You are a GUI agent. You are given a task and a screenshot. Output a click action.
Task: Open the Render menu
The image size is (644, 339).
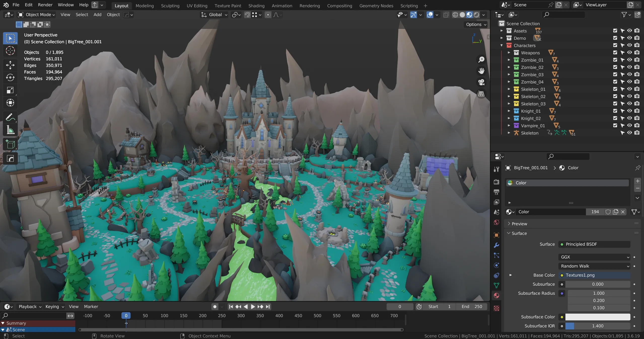point(45,5)
